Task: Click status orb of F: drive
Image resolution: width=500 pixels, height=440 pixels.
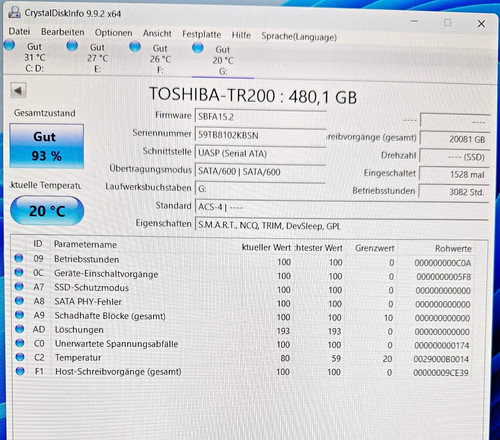Action: [135, 46]
